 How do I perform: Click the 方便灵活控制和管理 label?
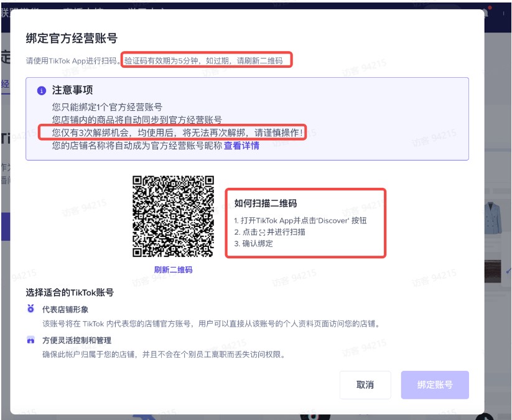pos(77,340)
